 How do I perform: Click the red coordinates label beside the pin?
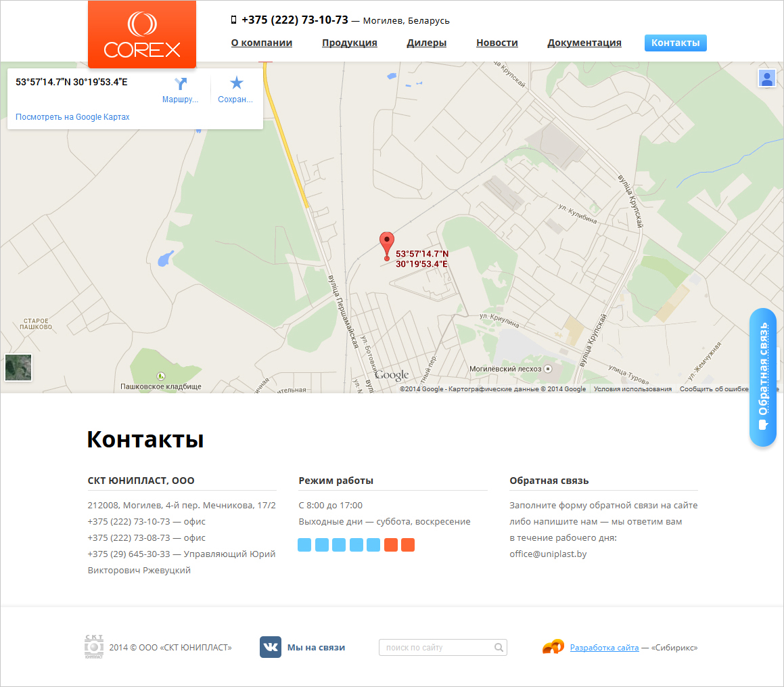point(422,259)
